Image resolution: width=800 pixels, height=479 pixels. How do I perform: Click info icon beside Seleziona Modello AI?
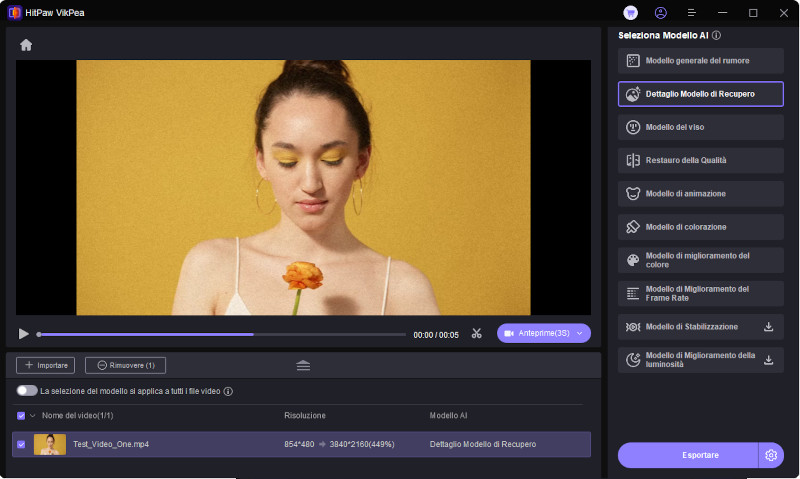(x=716, y=35)
